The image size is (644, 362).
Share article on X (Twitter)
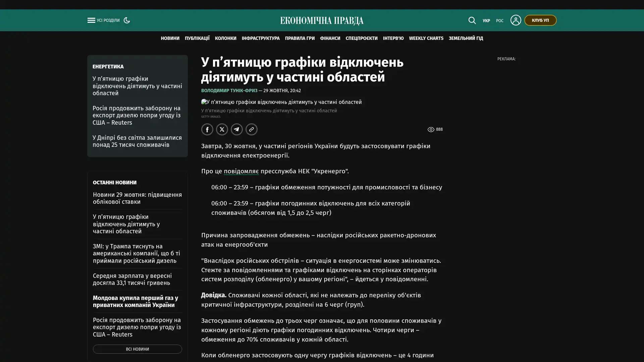[x=222, y=129]
